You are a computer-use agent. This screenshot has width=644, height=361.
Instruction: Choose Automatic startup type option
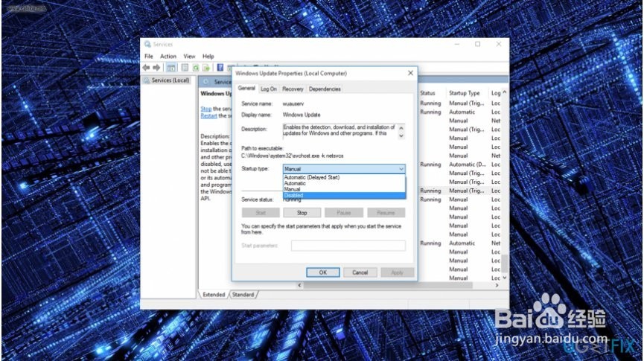coord(344,184)
